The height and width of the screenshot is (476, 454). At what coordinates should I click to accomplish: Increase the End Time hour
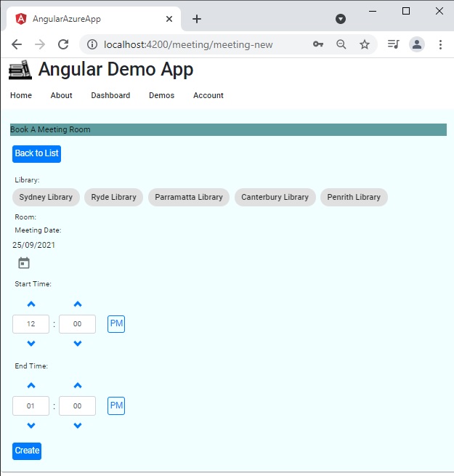tap(31, 386)
